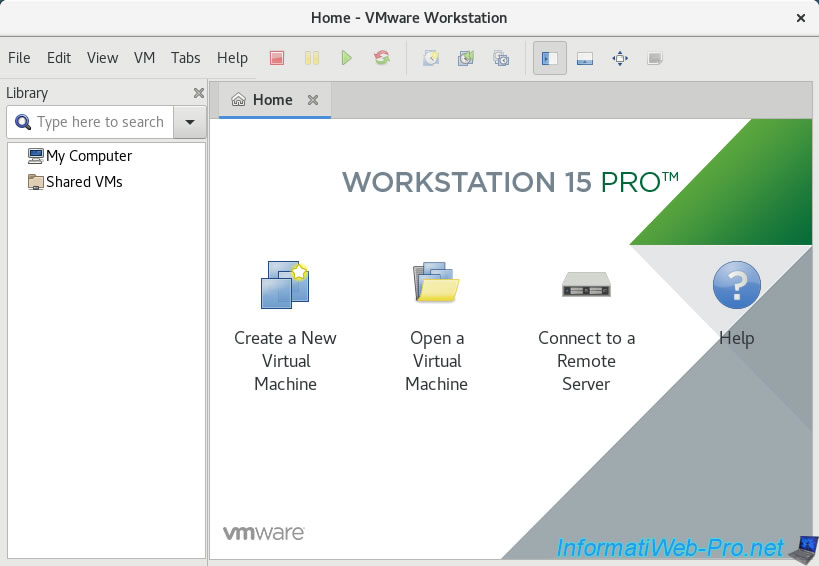Click the Create a New Virtual Machine label
The image size is (819, 566).
coord(285,361)
